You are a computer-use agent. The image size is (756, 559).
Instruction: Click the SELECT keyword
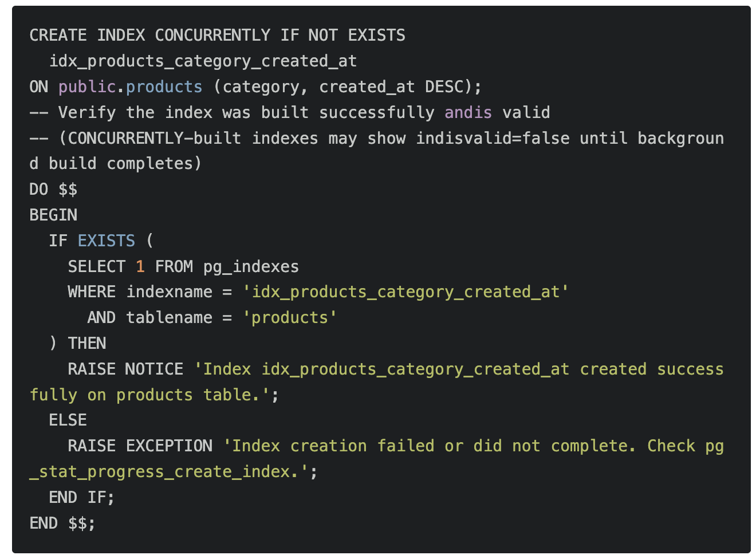point(97,267)
